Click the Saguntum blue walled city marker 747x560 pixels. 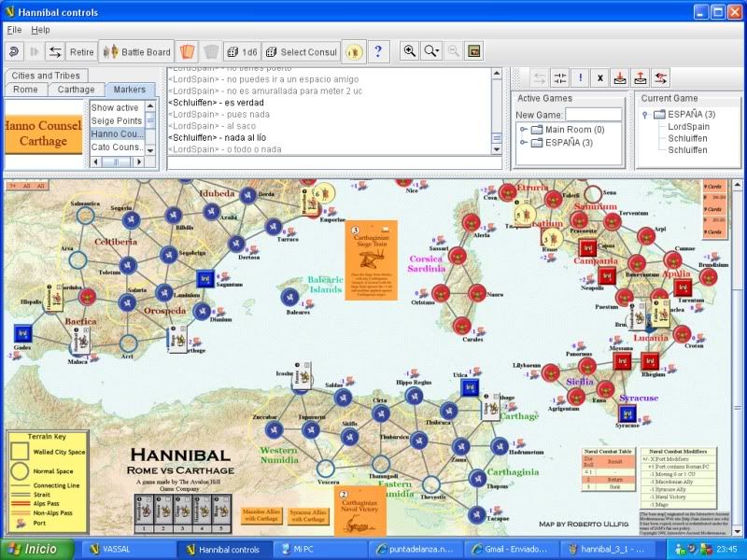tap(204, 278)
